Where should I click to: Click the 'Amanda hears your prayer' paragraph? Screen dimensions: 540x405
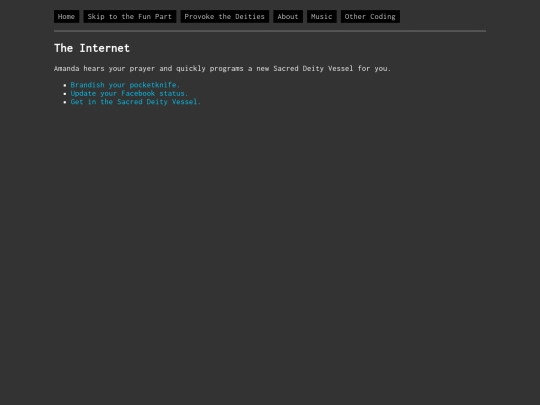[x=222, y=69]
